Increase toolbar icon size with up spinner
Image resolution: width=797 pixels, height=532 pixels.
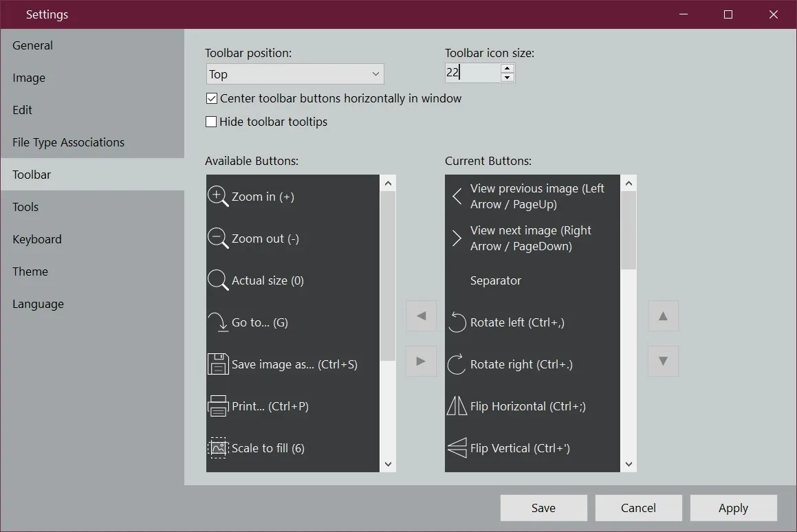(x=507, y=68)
